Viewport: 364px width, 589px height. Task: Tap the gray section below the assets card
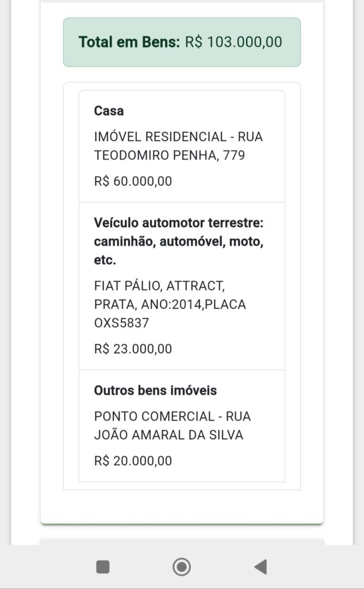182,541
